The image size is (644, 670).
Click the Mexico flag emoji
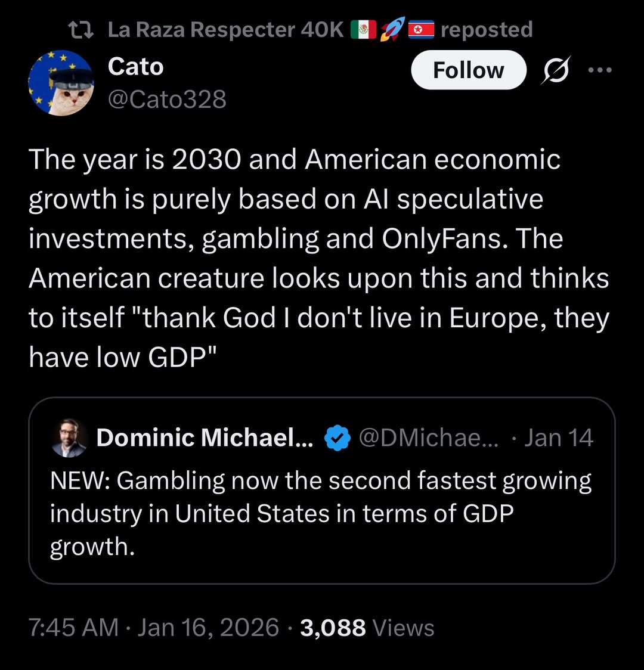[363, 29]
